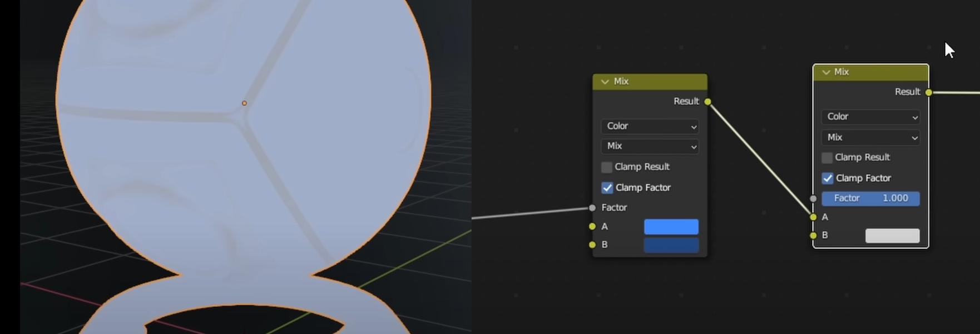Open the Mix blend mode dropdown in left Mix node

click(650, 146)
